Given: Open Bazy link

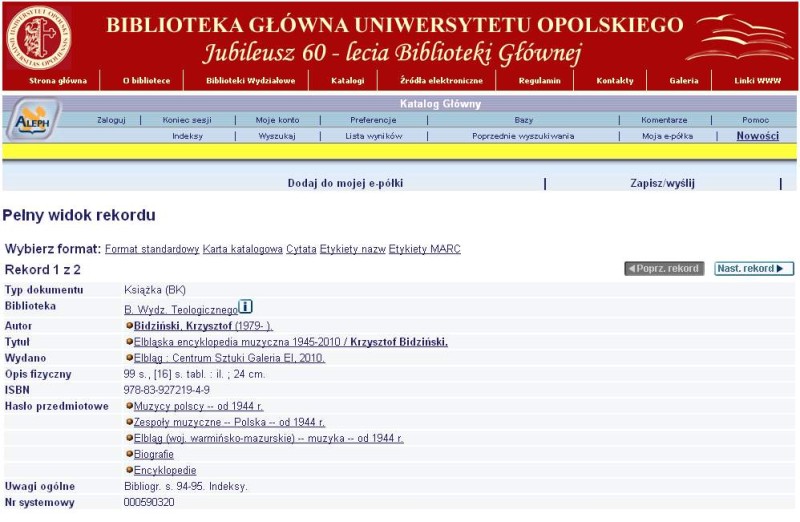Looking at the screenshot, I should click(523, 120).
